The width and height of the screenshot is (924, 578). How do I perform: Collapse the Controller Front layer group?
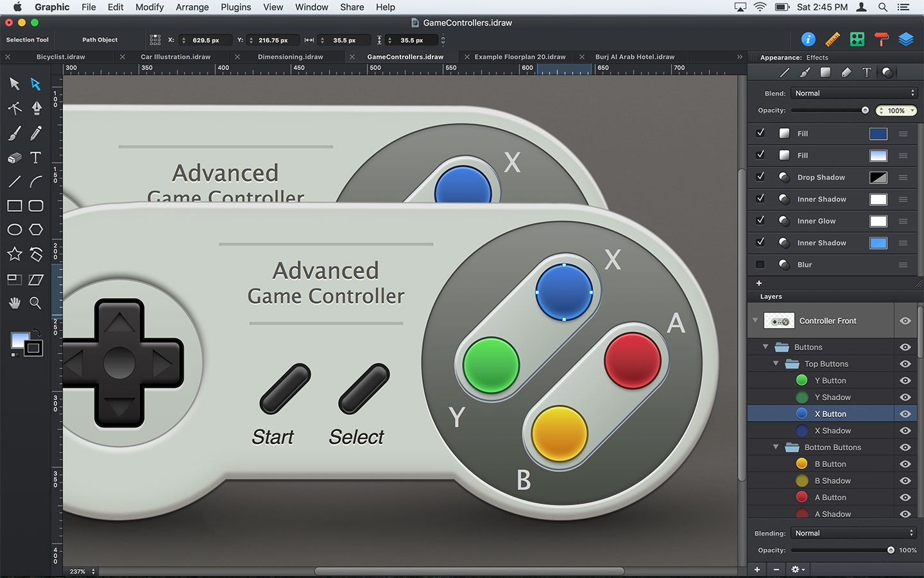[x=755, y=320]
